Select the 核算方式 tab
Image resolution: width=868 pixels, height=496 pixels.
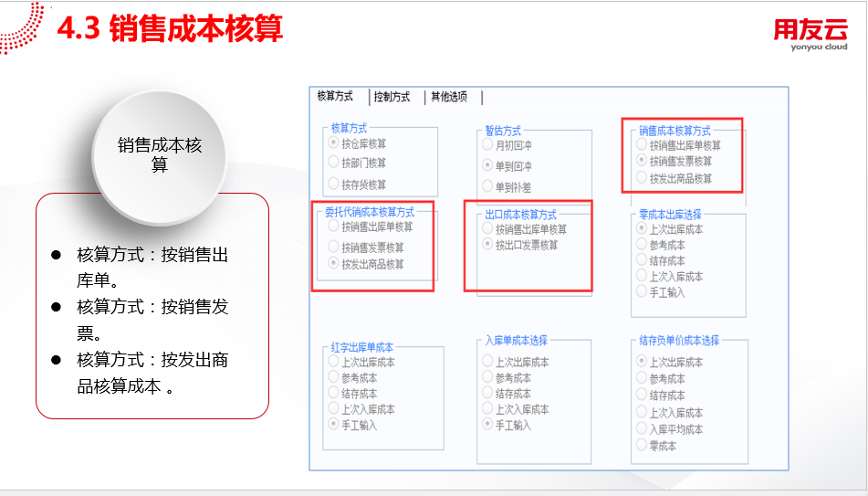click(x=336, y=96)
